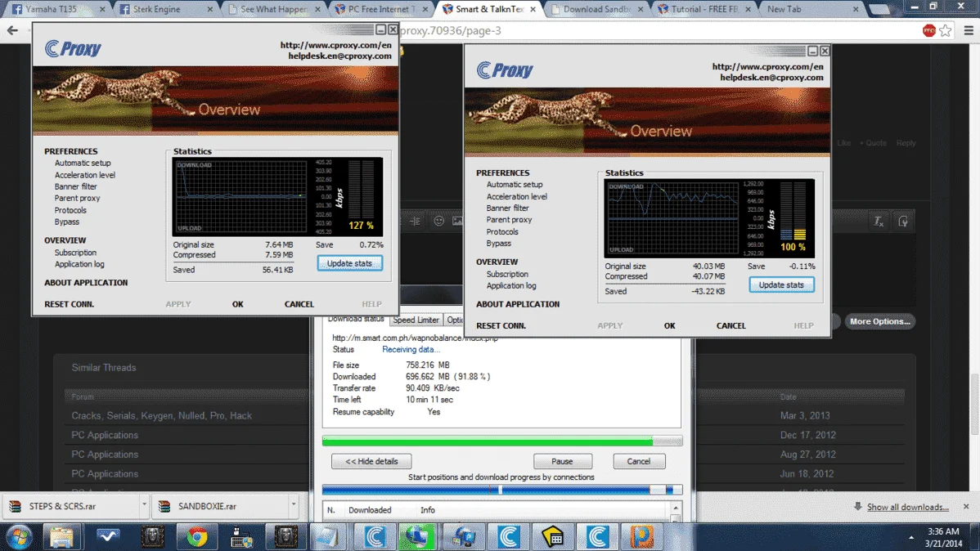Screen dimensions: 980x551
Task: Switch to the New Tab tab
Action: point(811,9)
